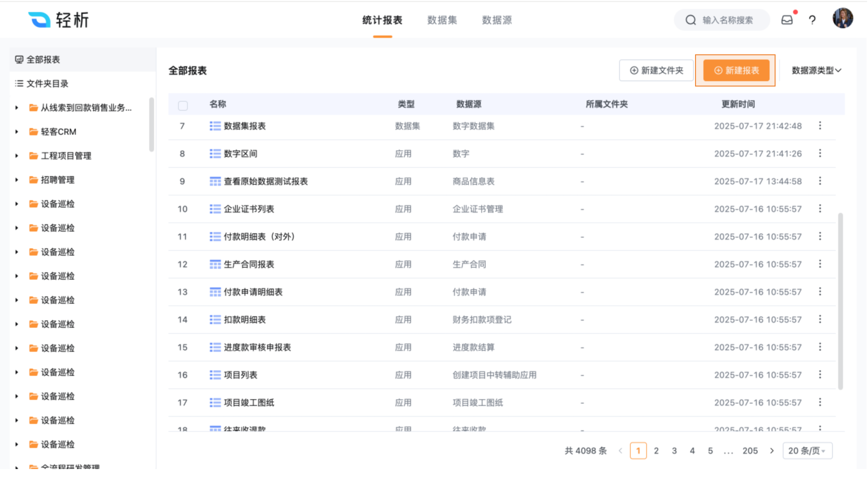The height and width of the screenshot is (488, 868).
Task: Open more options for 企业证书列表 row
Action: (x=820, y=208)
